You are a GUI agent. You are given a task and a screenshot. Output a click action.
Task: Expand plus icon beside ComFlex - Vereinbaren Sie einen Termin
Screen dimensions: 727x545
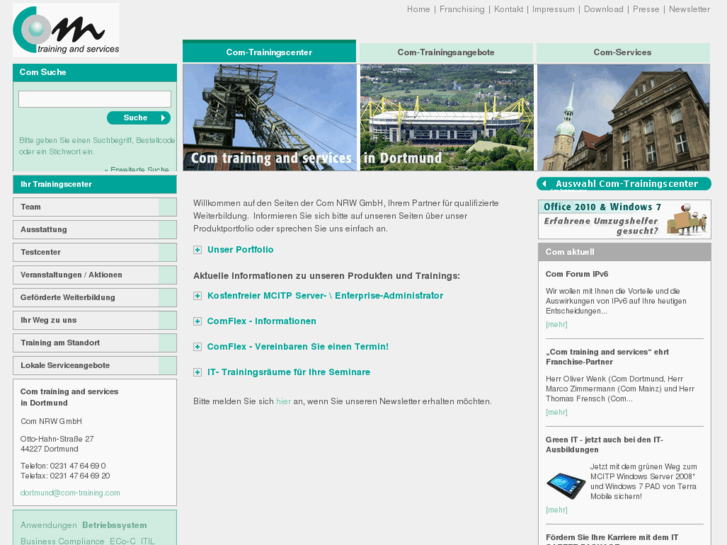(x=198, y=347)
